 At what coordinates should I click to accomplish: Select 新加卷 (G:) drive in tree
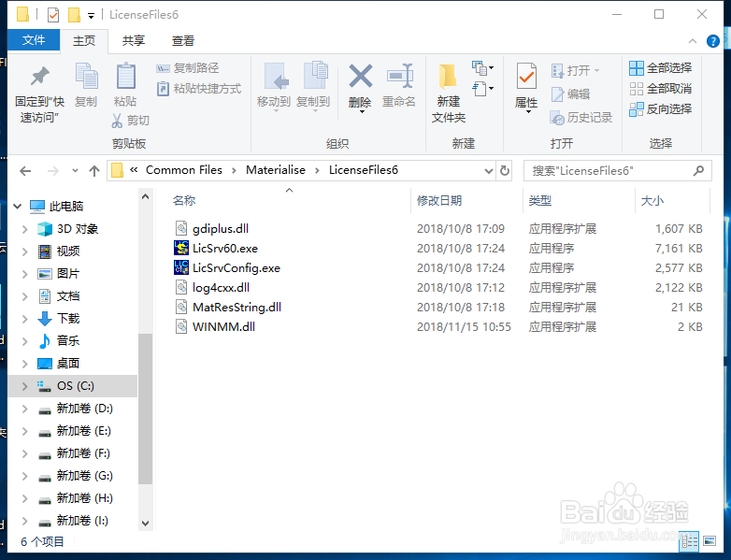[84, 476]
